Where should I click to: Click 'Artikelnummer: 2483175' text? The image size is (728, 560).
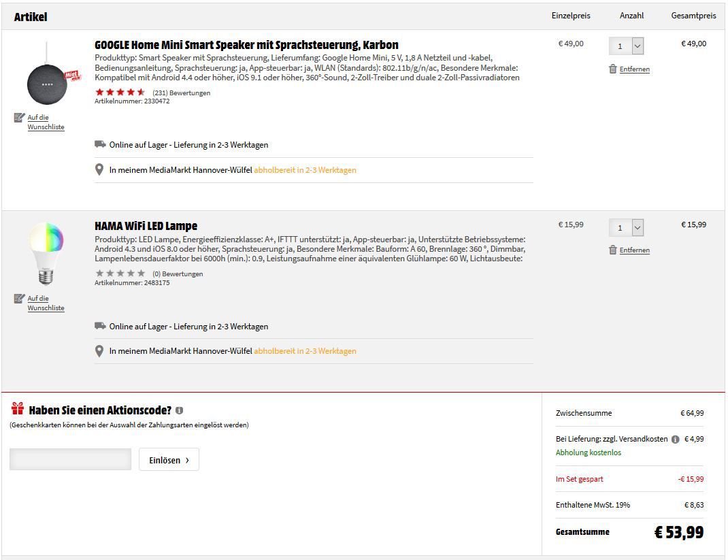(132, 283)
